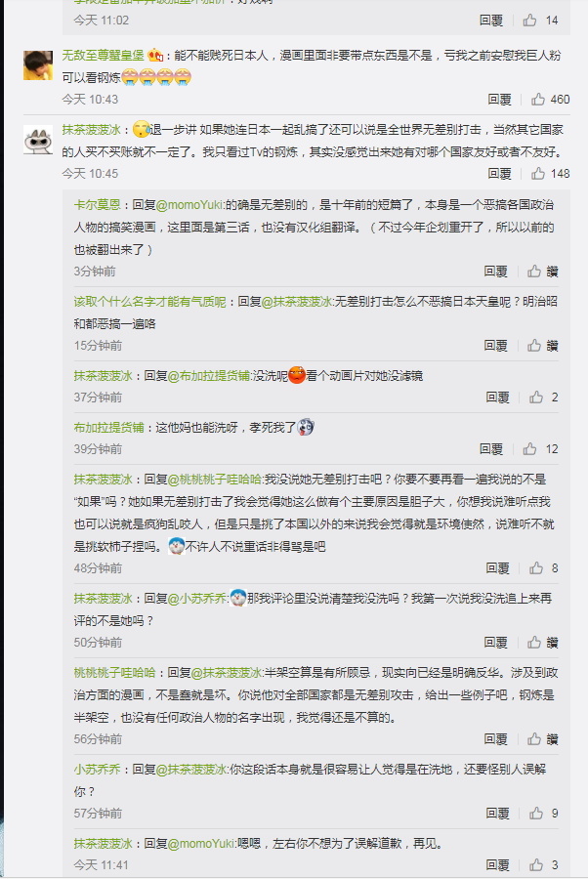The height and width of the screenshot is (879, 588).
Task: Like 小苏乔乔's reply with 9 likes
Action: point(536,813)
